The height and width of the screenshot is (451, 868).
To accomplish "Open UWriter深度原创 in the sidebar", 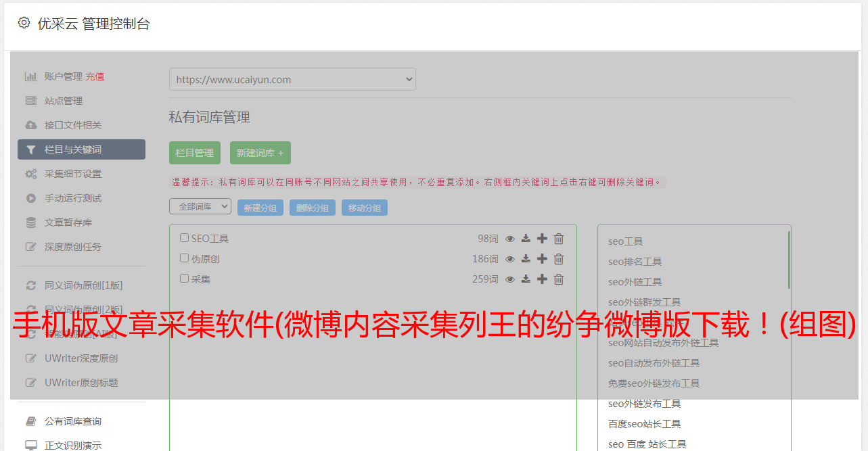I will [81, 358].
